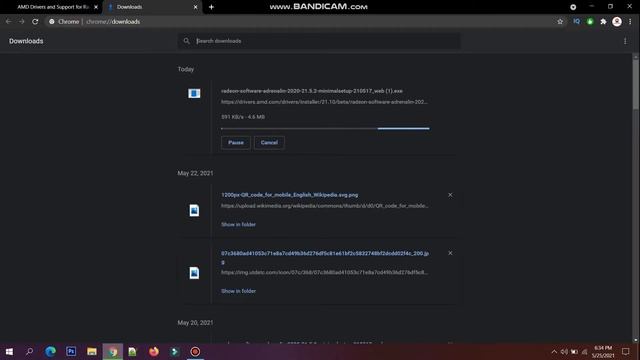Click the Chrome taskbar icon

coord(113,351)
